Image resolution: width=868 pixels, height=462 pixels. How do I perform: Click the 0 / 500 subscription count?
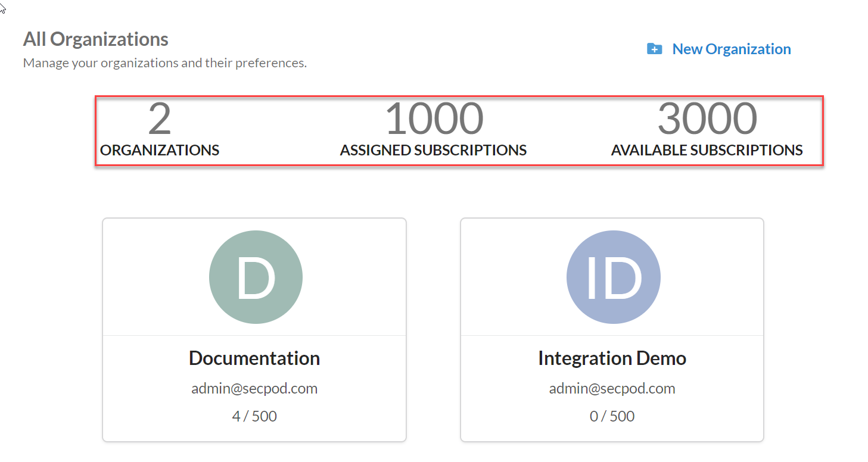[612, 416]
